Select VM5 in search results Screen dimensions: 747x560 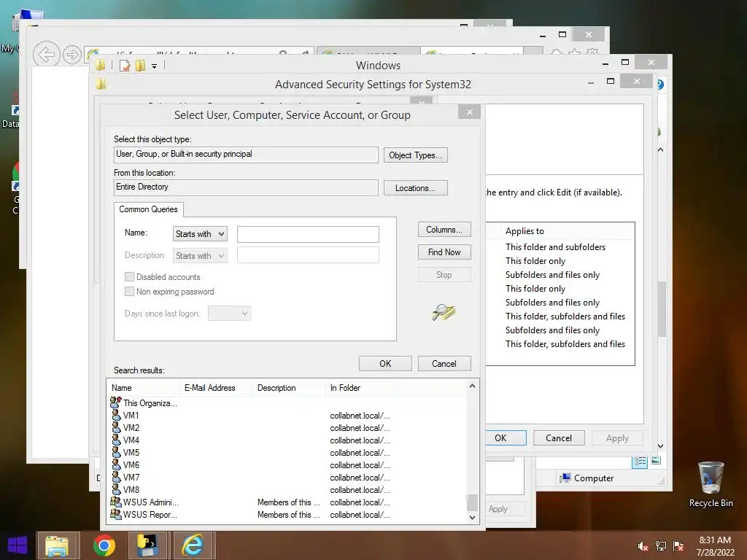click(x=131, y=452)
